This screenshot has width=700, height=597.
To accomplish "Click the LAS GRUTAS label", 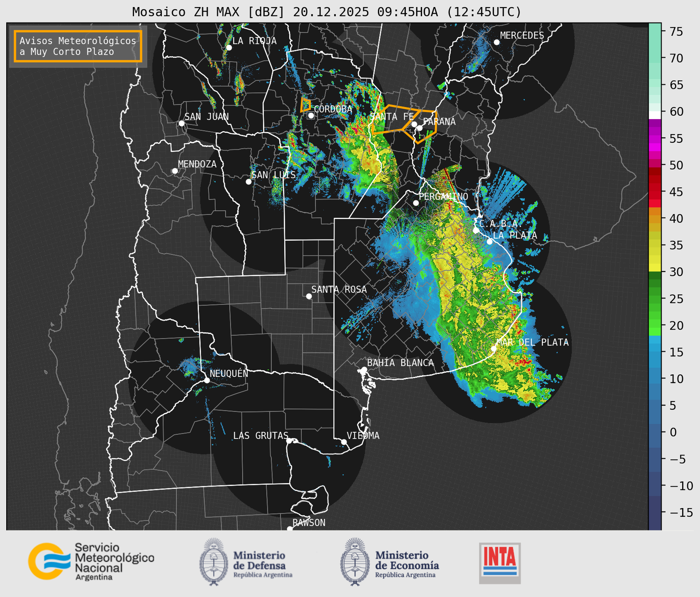I will click(x=261, y=436).
